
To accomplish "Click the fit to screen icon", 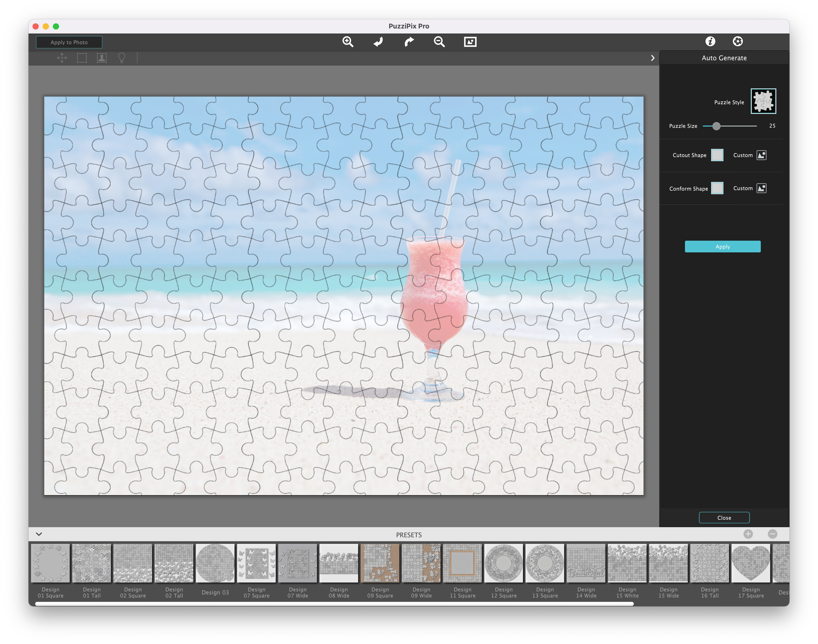I will 470,42.
